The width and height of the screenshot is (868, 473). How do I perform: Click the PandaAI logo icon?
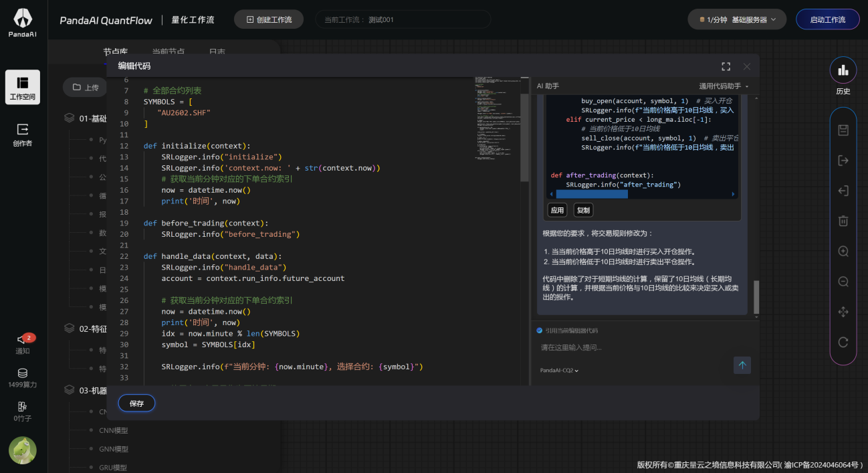[x=23, y=22]
